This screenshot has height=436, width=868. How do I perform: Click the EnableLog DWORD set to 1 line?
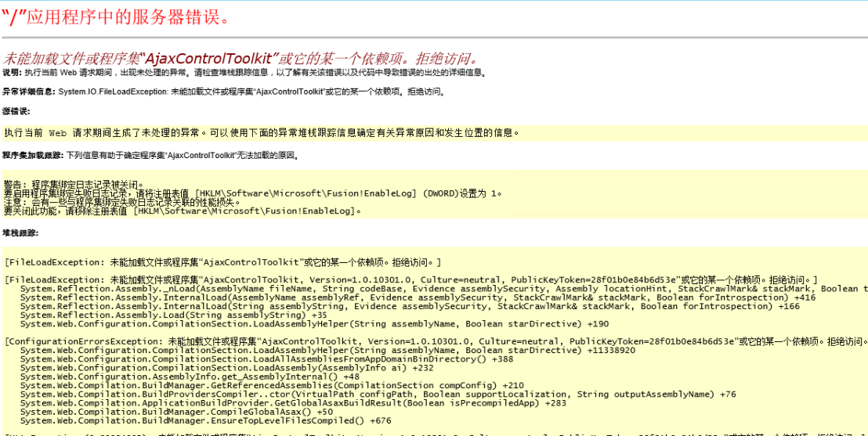tap(253, 193)
